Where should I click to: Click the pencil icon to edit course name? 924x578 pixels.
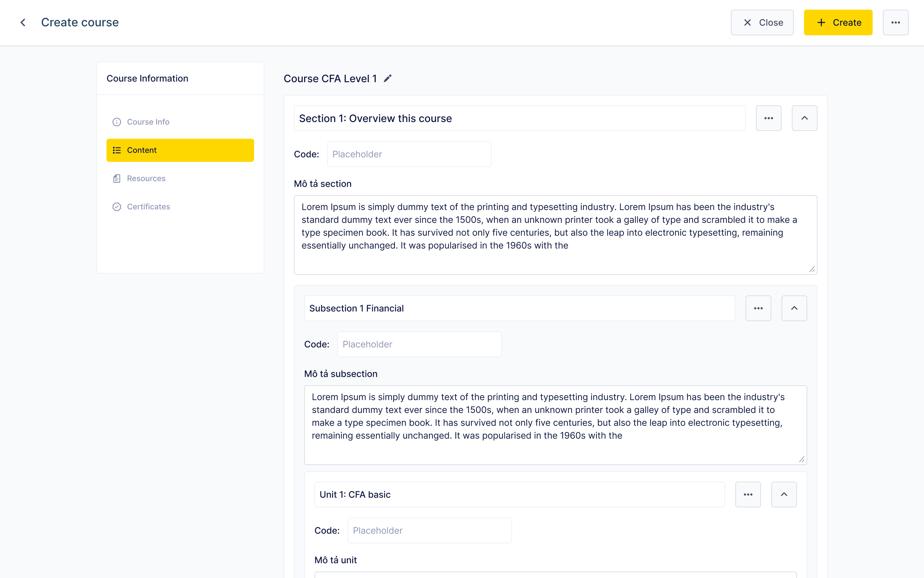coord(388,78)
